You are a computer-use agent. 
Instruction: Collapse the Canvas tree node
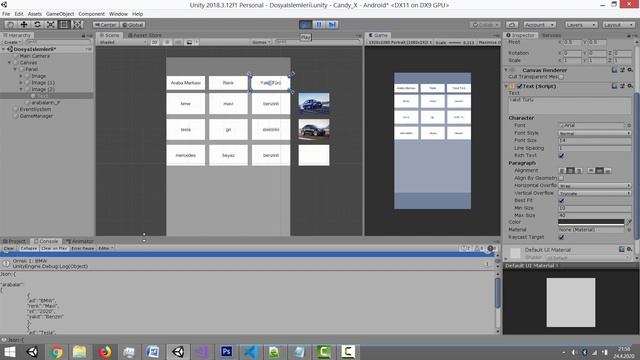coord(10,63)
